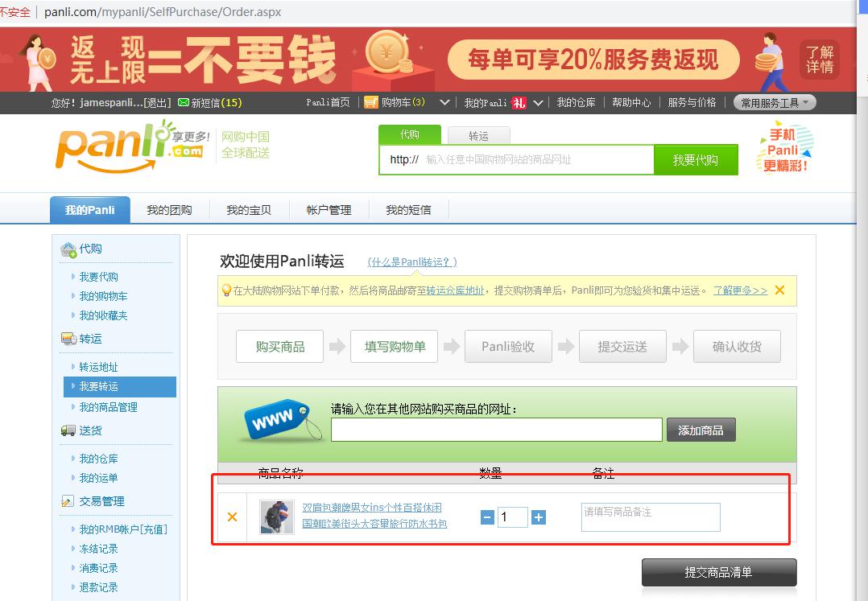Select the 送货 truck icon in sidebar
The width and height of the screenshot is (868, 601).
coord(69,430)
